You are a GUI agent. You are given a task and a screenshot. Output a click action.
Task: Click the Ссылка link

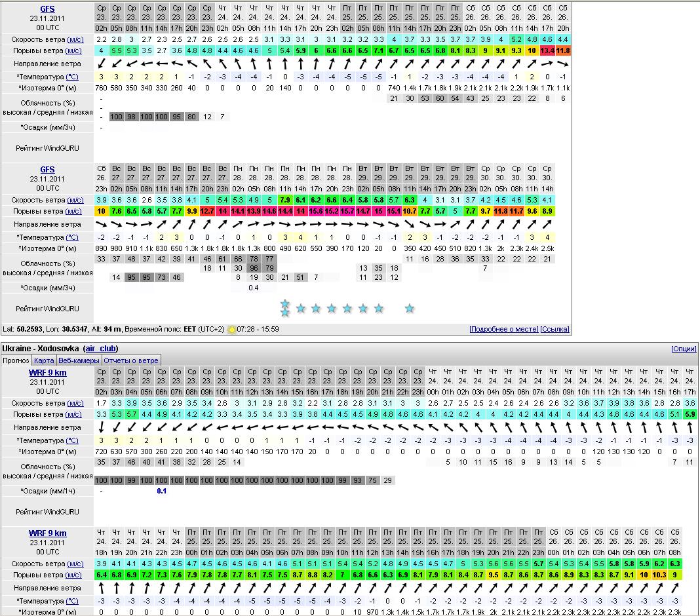(556, 329)
